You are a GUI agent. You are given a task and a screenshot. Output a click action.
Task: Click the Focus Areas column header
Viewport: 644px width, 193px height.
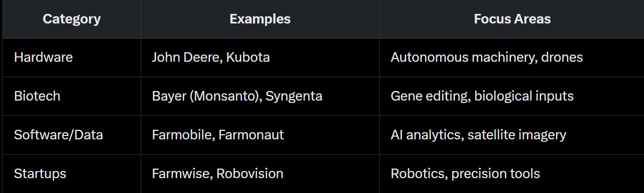click(x=512, y=19)
